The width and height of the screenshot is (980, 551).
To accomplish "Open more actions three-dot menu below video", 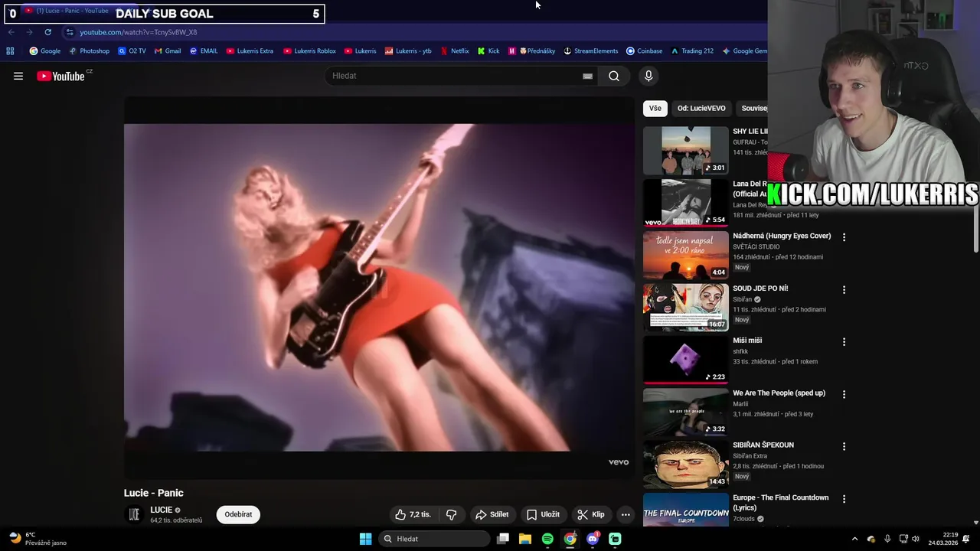I will point(626,514).
